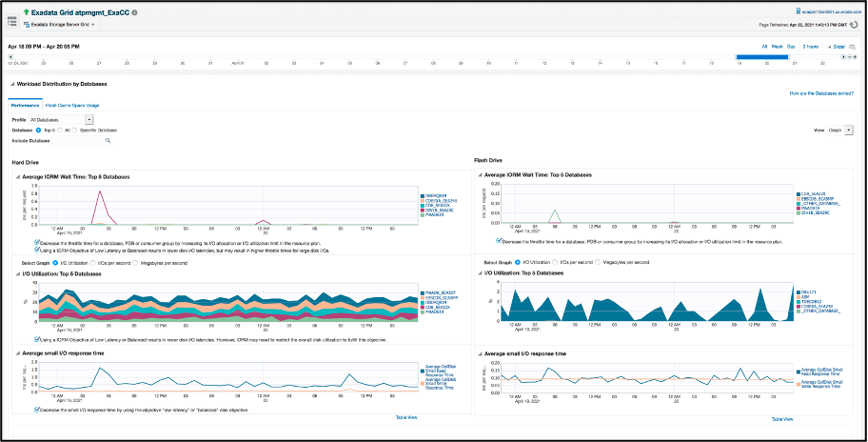
Task: Collapse Workload Distribution by Databases section
Action: tap(12, 84)
